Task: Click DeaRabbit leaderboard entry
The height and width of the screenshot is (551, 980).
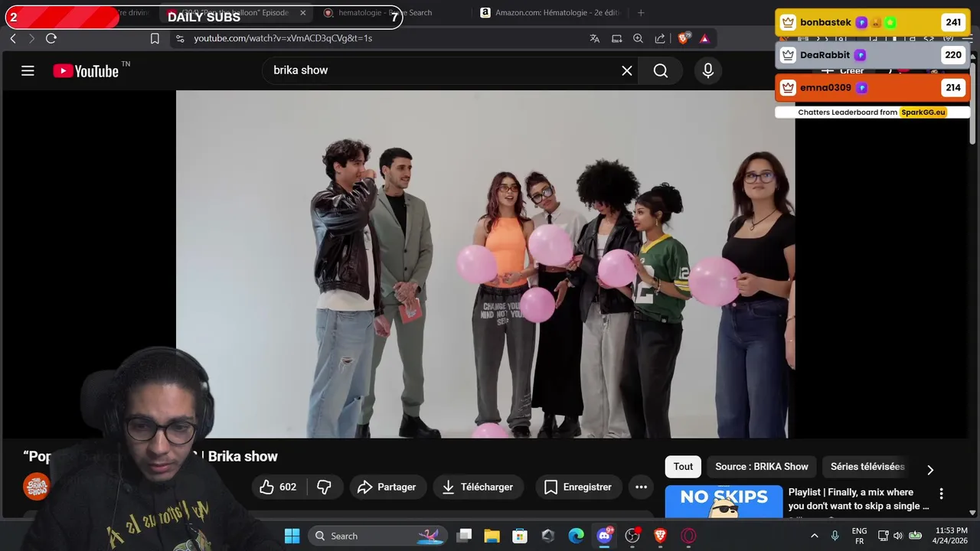Action: click(873, 54)
